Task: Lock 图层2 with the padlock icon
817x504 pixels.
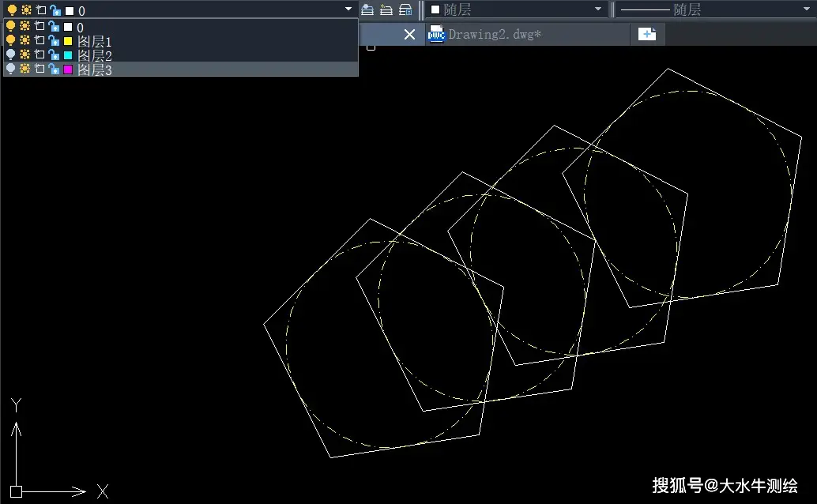Action: (x=54, y=55)
